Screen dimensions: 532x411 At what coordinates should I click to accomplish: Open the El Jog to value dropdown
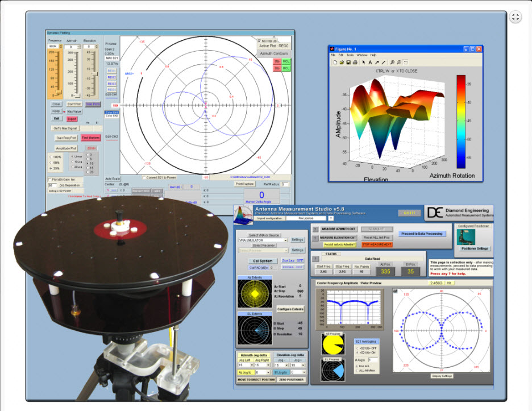tap(304, 372)
